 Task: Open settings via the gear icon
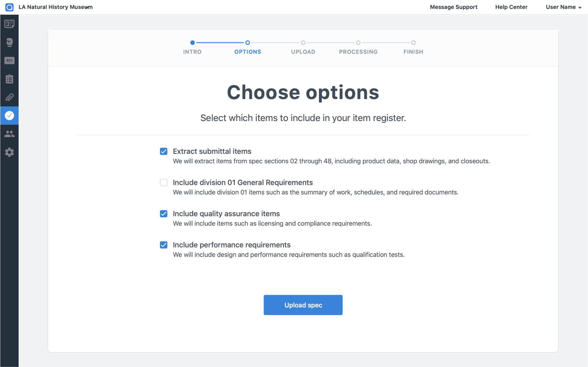9,152
